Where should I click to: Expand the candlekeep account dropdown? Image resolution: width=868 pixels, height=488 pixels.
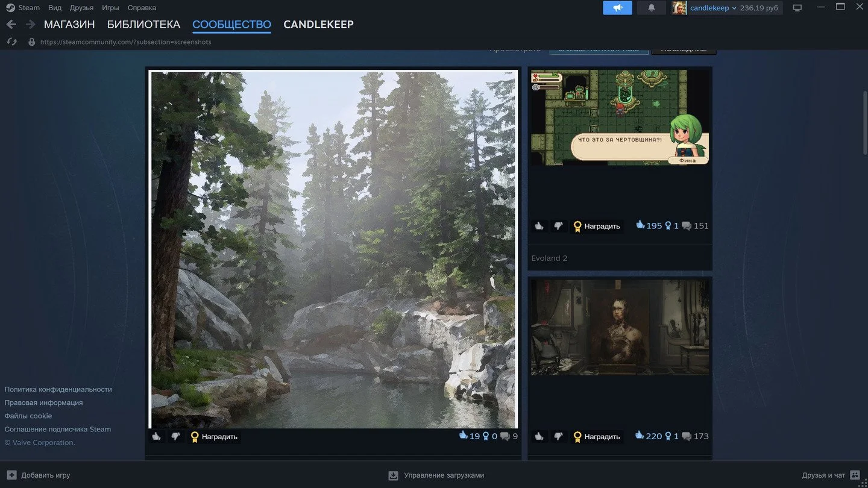coord(713,8)
